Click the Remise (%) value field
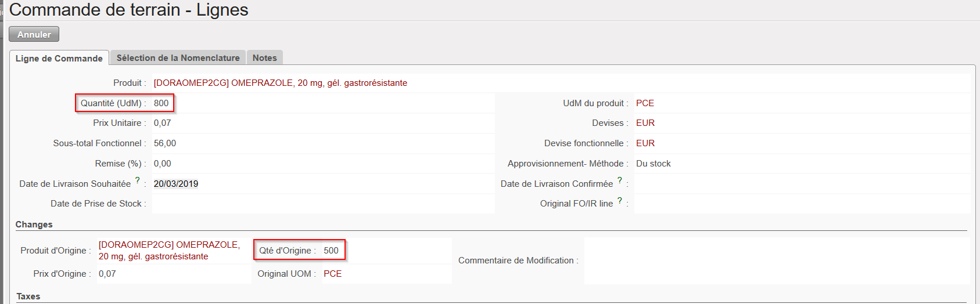Image resolution: width=980 pixels, height=304 pixels. point(163,164)
